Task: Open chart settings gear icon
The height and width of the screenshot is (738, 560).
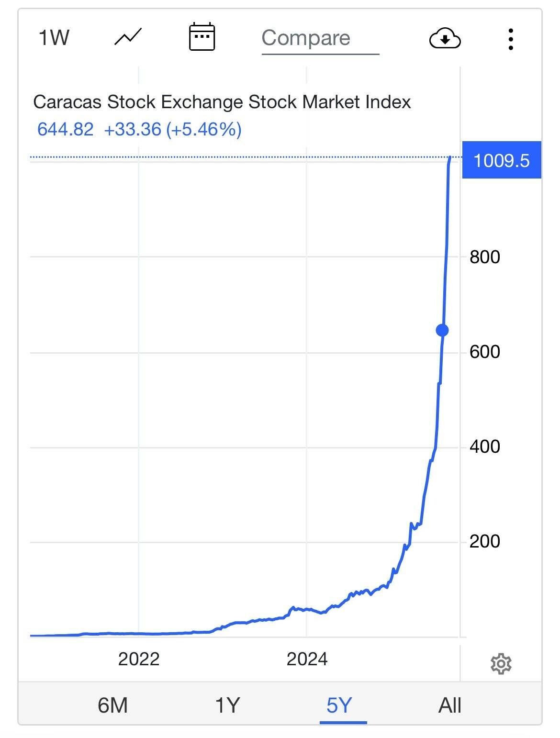Action: pyautogui.click(x=501, y=664)
